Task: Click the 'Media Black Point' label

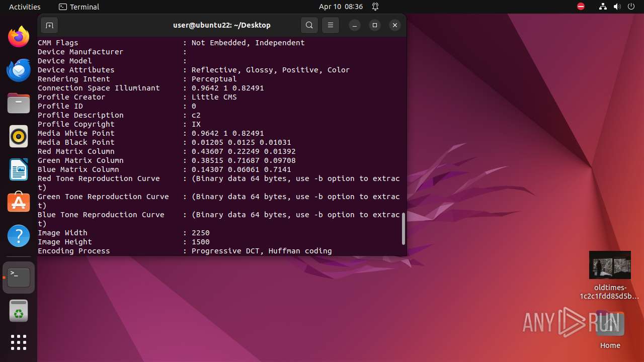Action: pyautogui.click(x=76, y=142)
